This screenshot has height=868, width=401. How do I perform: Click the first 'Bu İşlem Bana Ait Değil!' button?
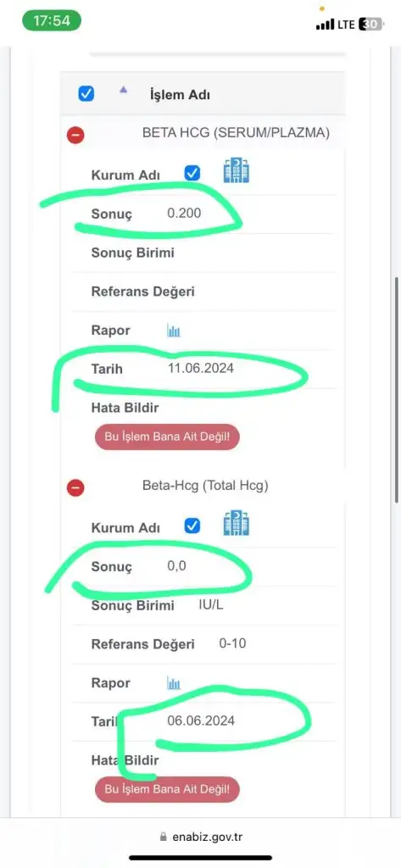[167, 437]
